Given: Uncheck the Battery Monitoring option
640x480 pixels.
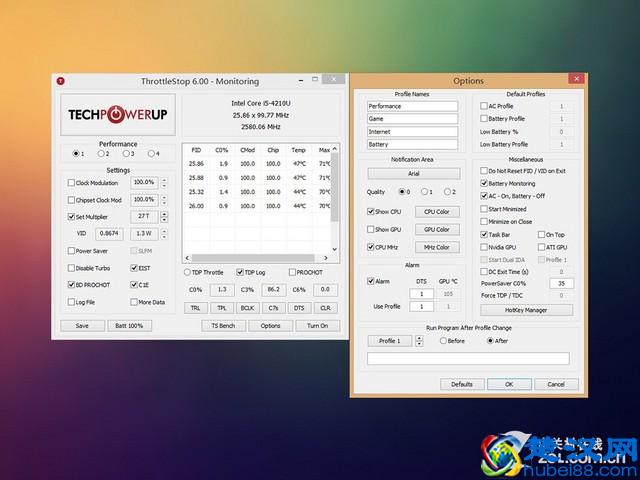Looking at the screenshot, I should pos(483,184).
